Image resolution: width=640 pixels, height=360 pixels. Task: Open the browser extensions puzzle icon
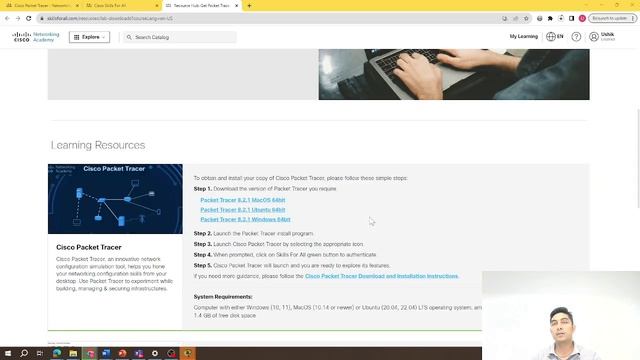pos(550,18)
